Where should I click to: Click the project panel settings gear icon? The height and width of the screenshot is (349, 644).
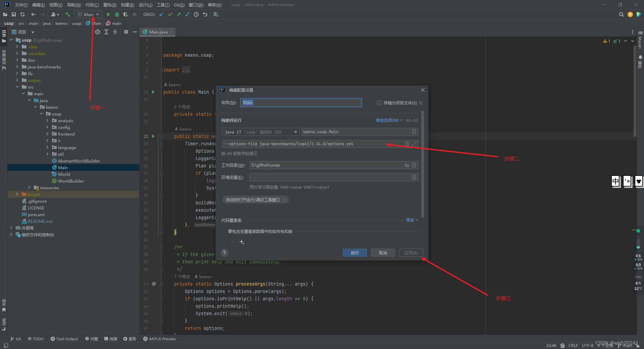coord(126,32)
